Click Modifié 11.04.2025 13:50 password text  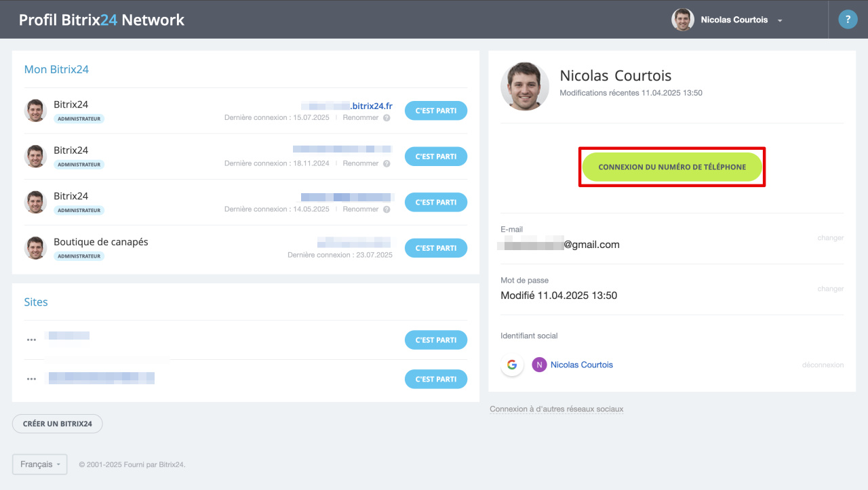[x=559, y=295]
